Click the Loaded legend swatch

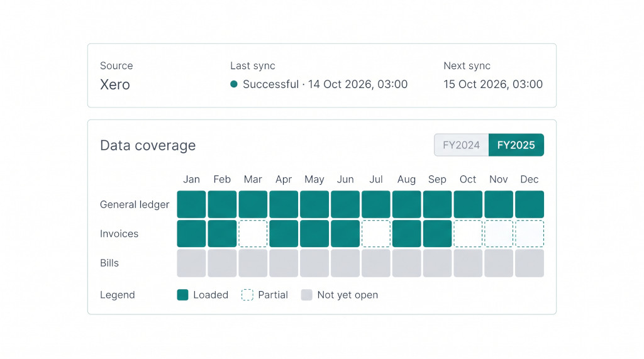tap(183, 295)
